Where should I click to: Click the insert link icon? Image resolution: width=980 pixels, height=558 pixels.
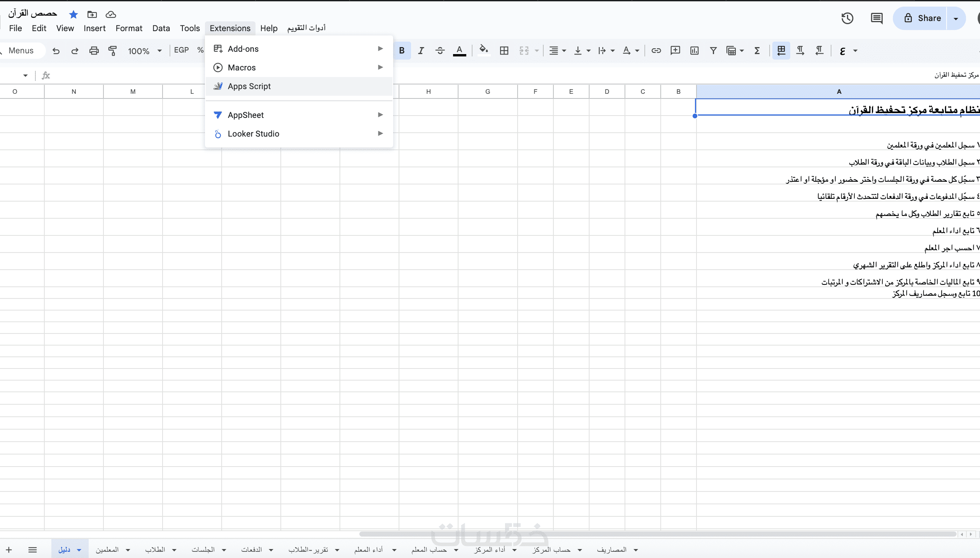(656, 51)
